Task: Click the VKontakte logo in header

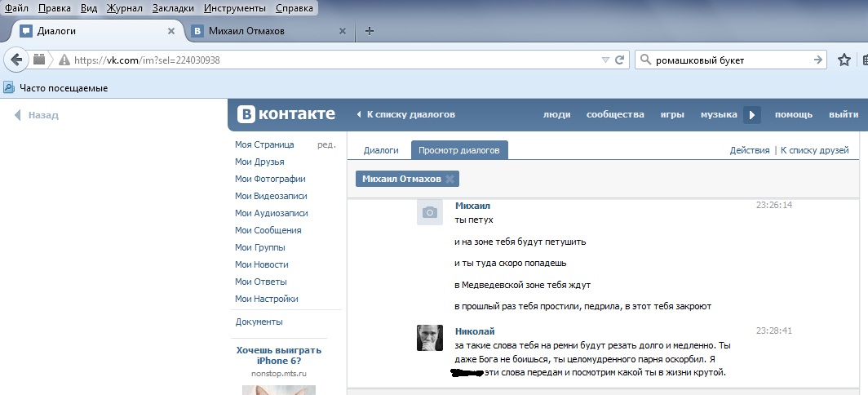Action: 286,114
